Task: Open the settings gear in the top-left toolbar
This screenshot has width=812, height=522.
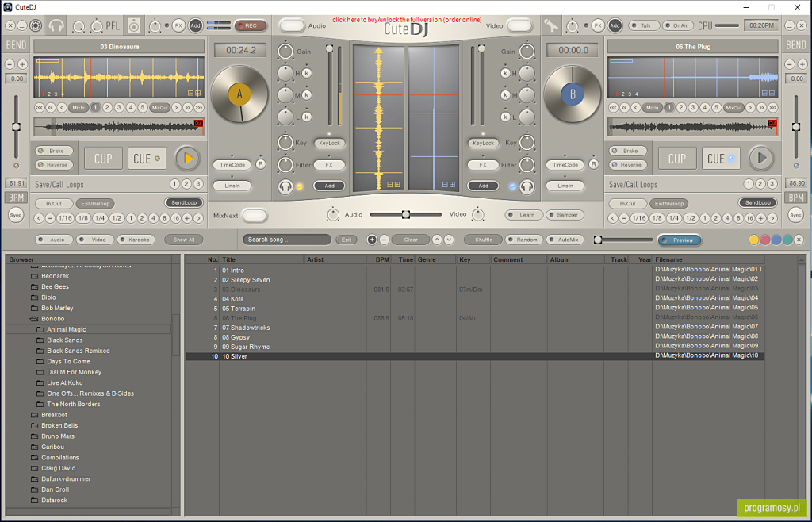Action: (35, 25)
